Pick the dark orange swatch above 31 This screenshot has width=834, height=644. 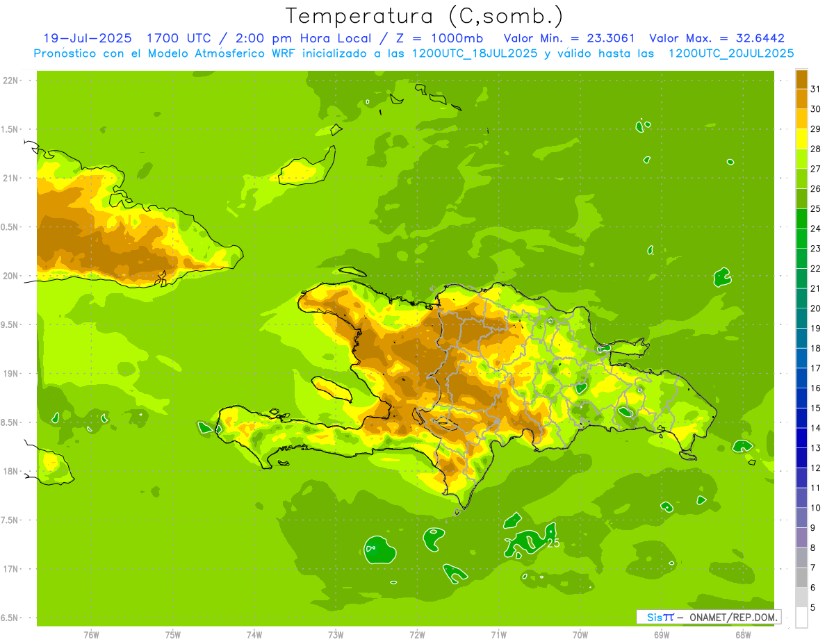click(801, 79)
